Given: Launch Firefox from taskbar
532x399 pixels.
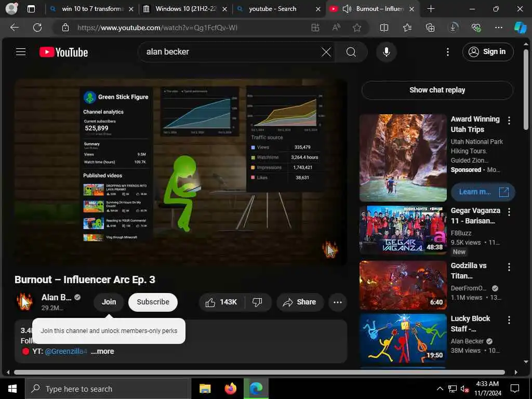Looking at the screenshot, I should [x=230, y=389].
